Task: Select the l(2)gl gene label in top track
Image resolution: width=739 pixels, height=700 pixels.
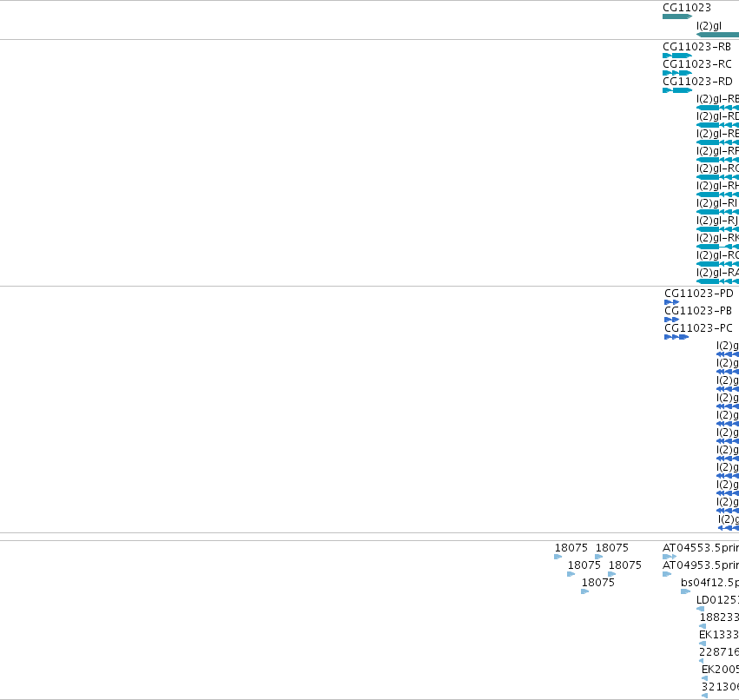Action: point(709,26)
